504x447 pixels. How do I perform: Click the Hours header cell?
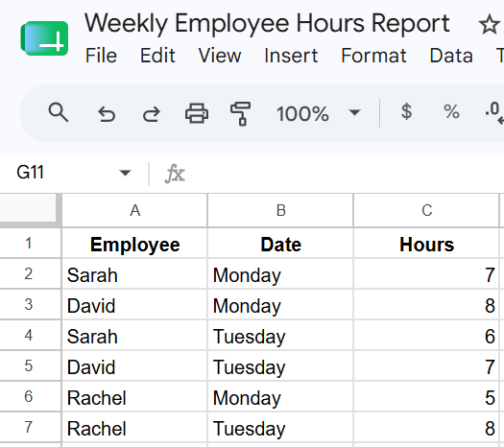pyautogui.click(x=426, y=243)
